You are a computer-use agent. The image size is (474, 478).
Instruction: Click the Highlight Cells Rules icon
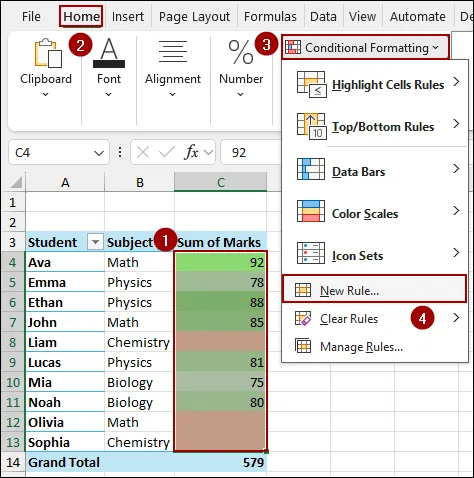pos(311,84)
